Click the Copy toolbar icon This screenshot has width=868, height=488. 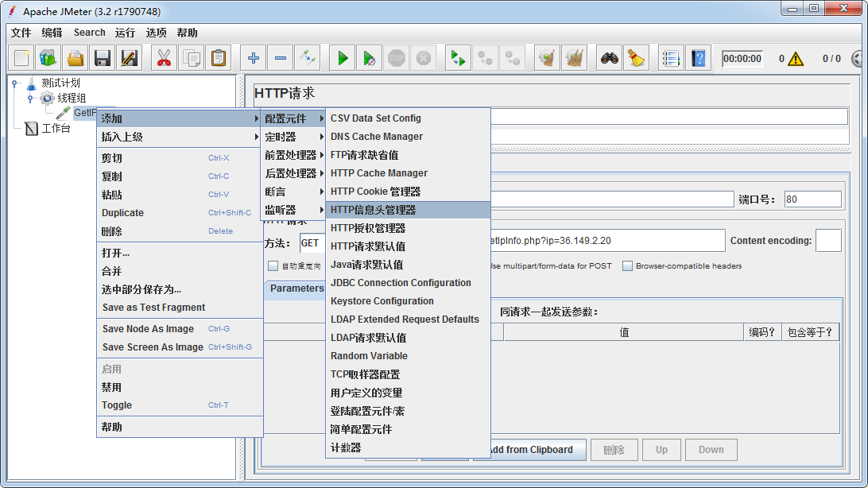point(192,58)
